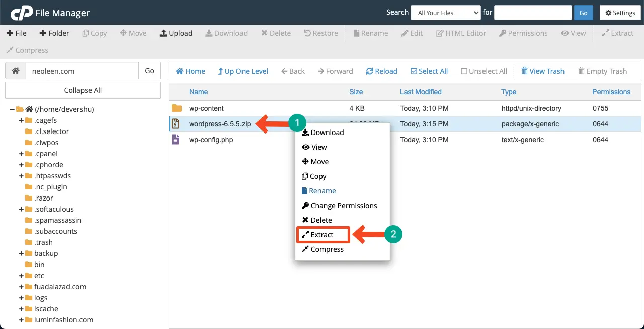Click the Forward navigation button

(x=336, y=71)
